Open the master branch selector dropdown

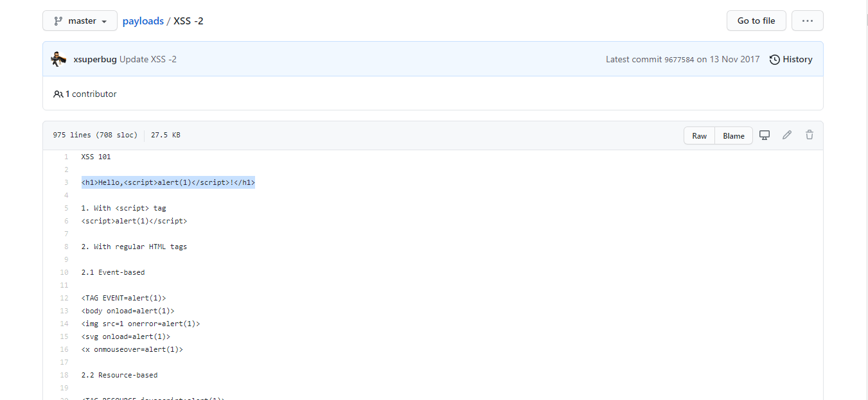pos(80,21)
